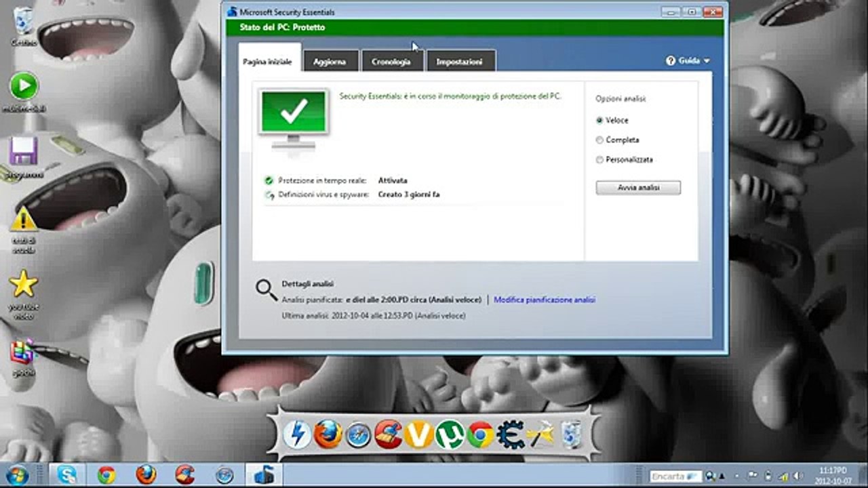Switch to the Cronologia tab

point(391,61)
